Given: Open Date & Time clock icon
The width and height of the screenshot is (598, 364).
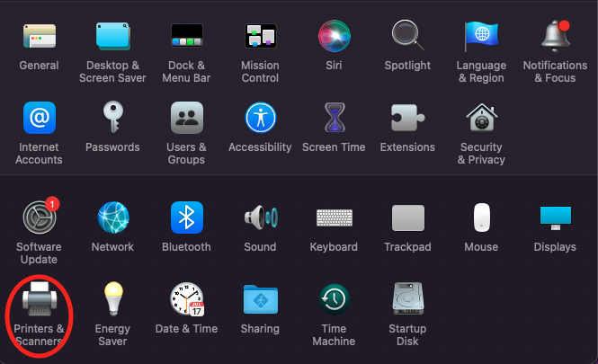Looking at the screenshot, I should (187, 299).
